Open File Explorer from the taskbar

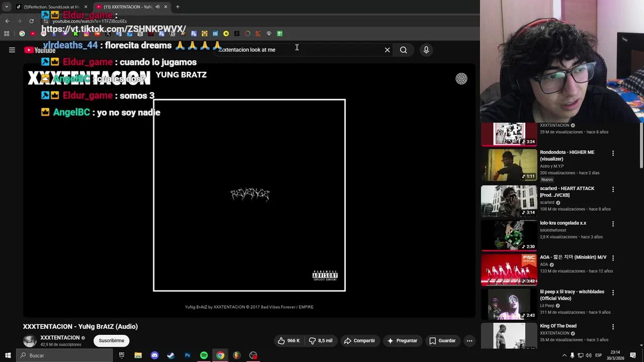pyautogui.click(x=138, y=355)
